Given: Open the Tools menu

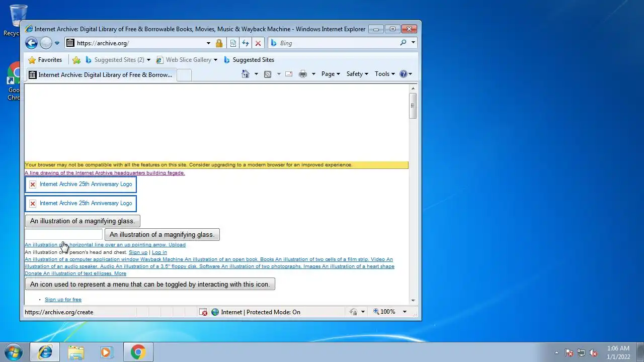Looking at the screenshot, I should coord(385,74).
